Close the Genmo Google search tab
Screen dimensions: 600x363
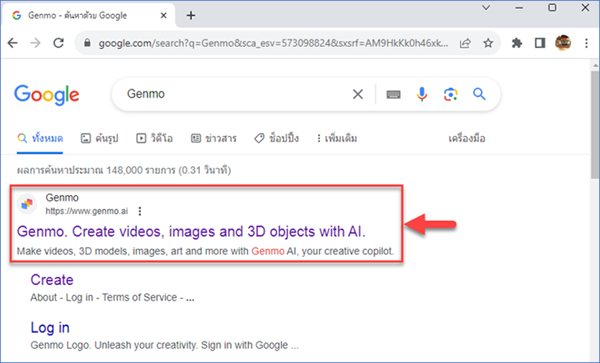[x=163, y=16]
